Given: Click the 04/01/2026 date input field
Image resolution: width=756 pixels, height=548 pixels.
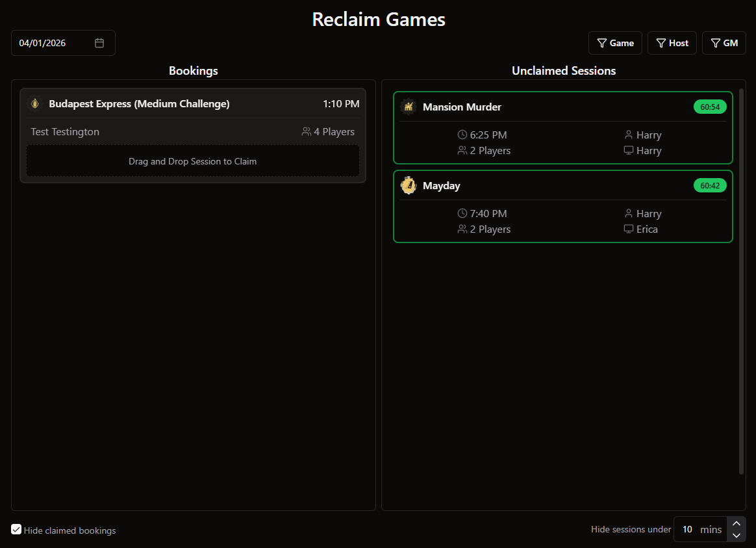Looking at the screenshot, I should pyautogui.click(x=52, y=43).
